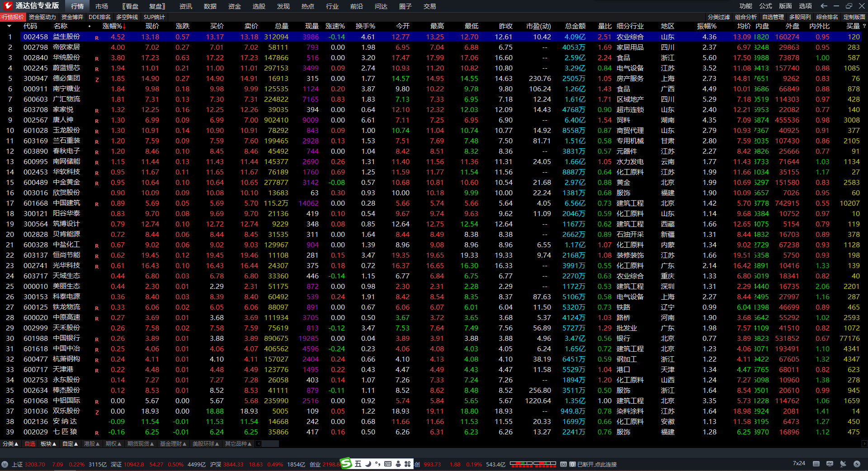Open the 交易 menu
The width and height of the screenshot is (868, 471).
pos(430,6)
